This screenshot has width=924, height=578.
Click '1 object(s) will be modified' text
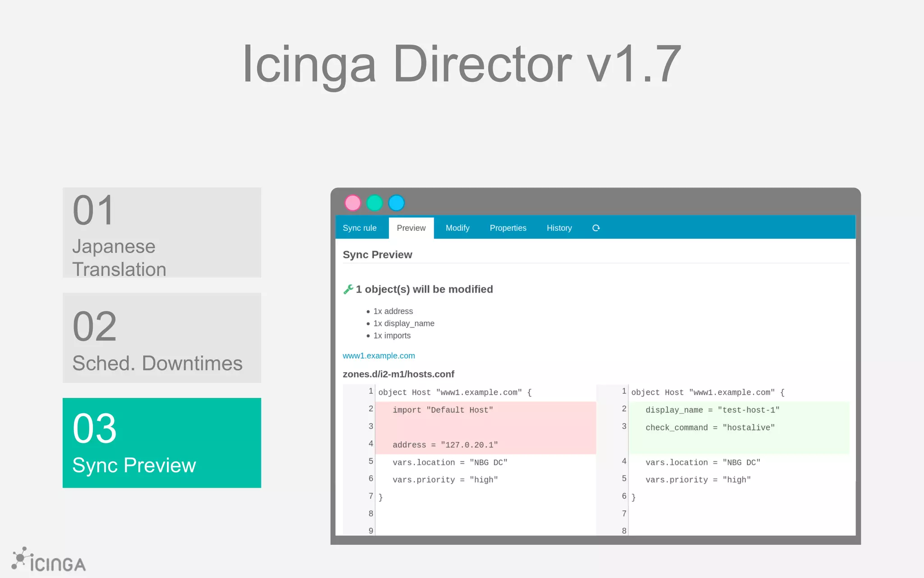[424, 289]
